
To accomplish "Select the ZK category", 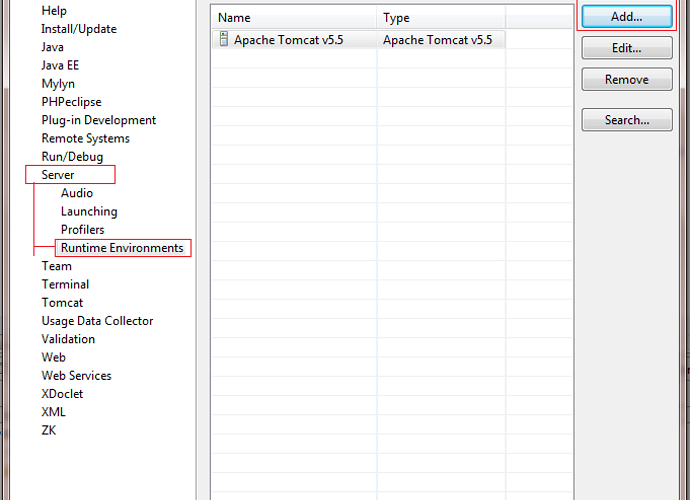I will [48, 430].
